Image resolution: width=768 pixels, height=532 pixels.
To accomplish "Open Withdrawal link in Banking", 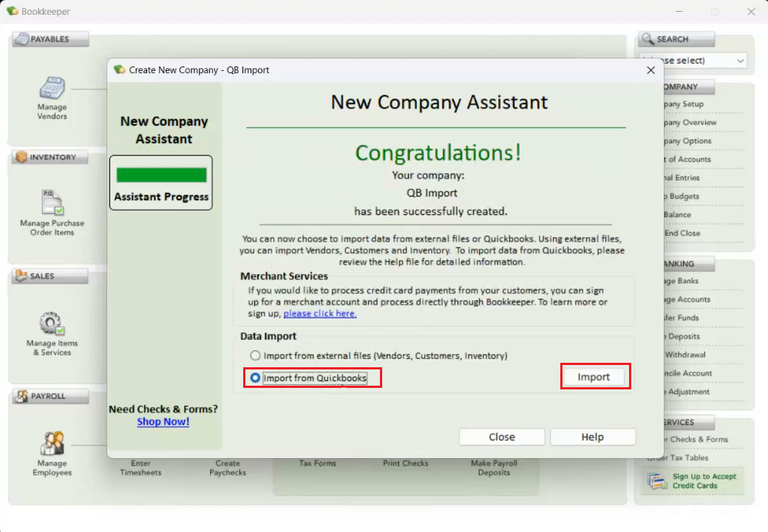I will pos(684,355).
